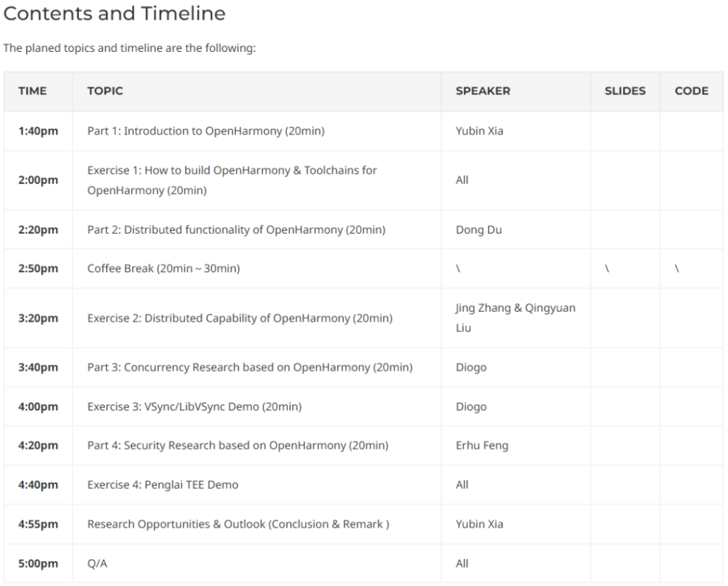The width and height of the screenshot is (728, 586).
Task: Select the 2:50pm time cell
Action: click(38, 268)
